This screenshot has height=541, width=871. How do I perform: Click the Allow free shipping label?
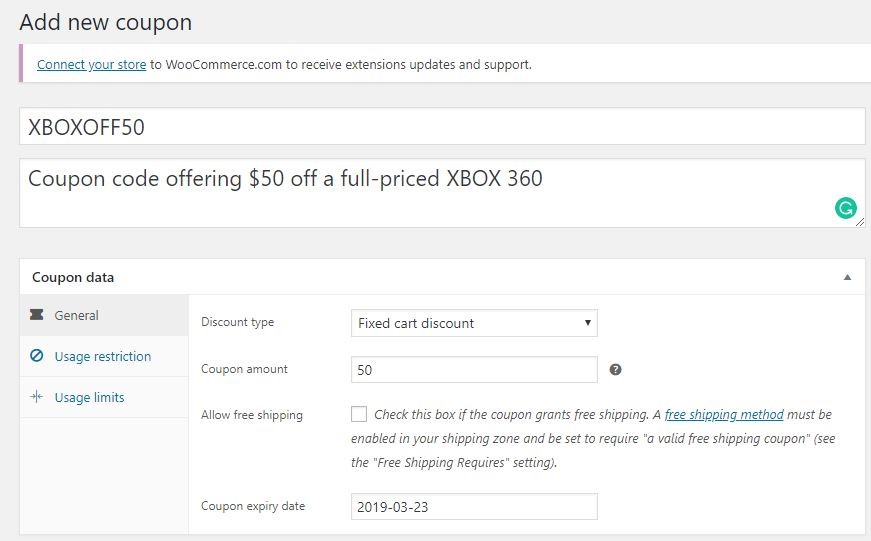click(252, 415)
